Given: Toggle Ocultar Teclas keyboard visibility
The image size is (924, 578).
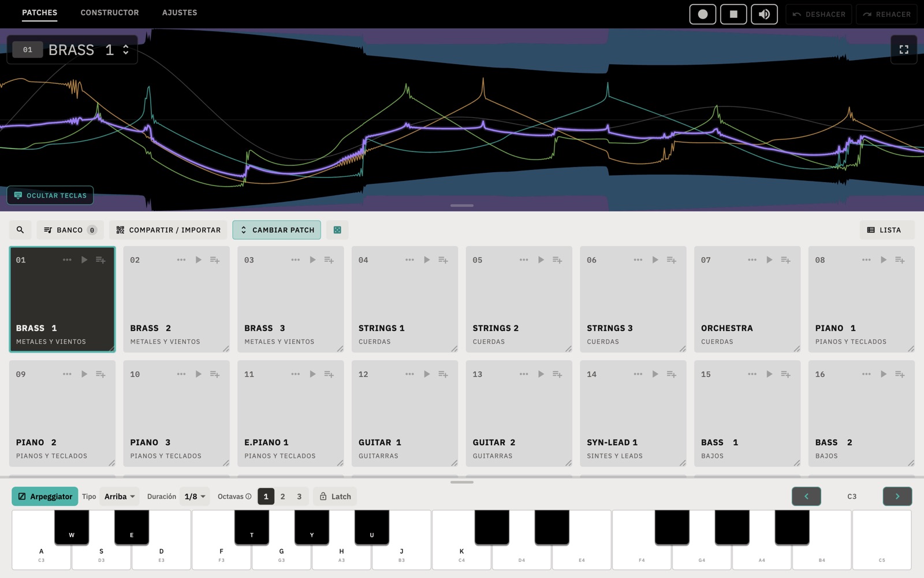Looking at the screenshot, I should pos(50,195).
